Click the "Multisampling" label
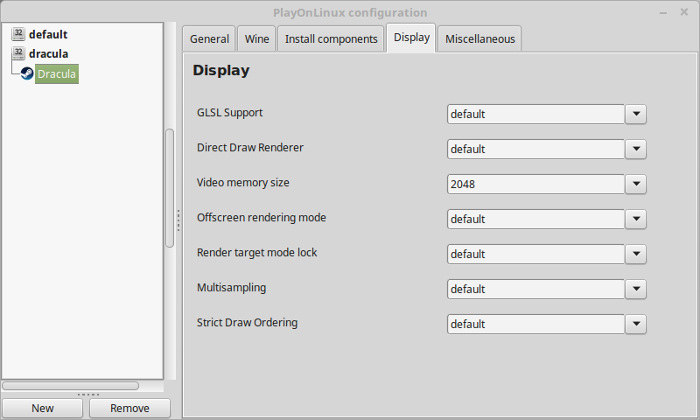 coord(231,287)
